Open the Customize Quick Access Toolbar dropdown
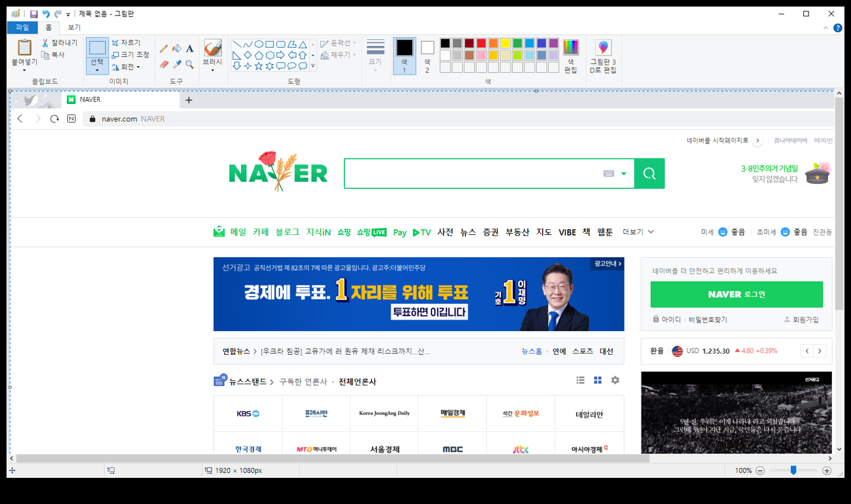851x504 pixels. tap(68, 14)
